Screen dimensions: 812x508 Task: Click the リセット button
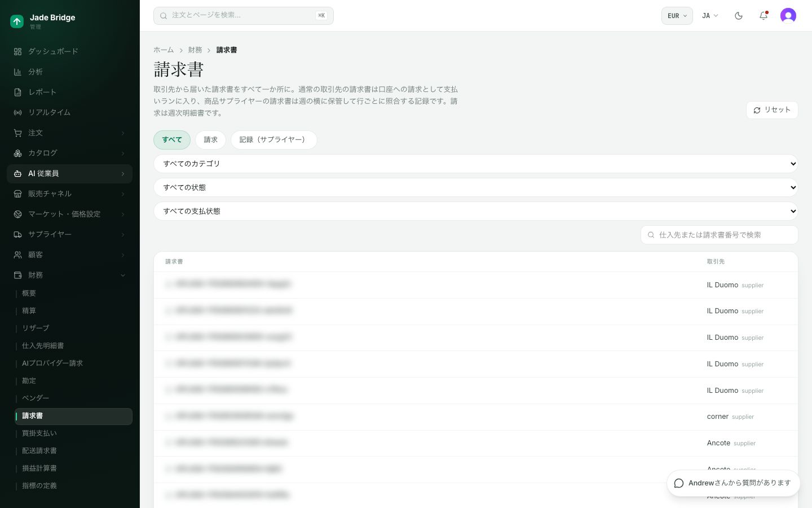click(x=772, y=110)
